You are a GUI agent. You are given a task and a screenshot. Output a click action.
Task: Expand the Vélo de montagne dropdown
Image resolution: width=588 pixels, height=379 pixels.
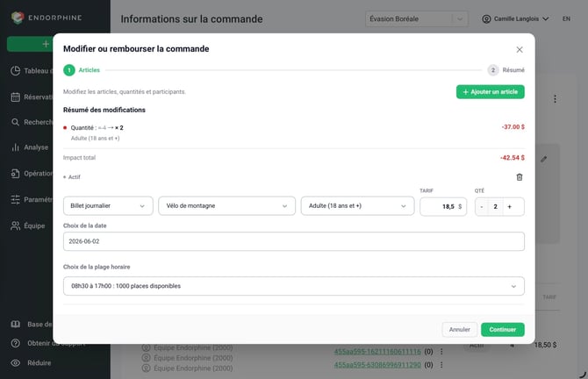[227, 206]
